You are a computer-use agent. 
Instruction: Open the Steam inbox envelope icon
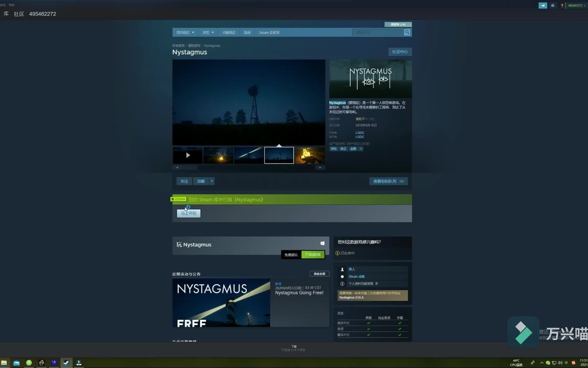click(553, 5)
